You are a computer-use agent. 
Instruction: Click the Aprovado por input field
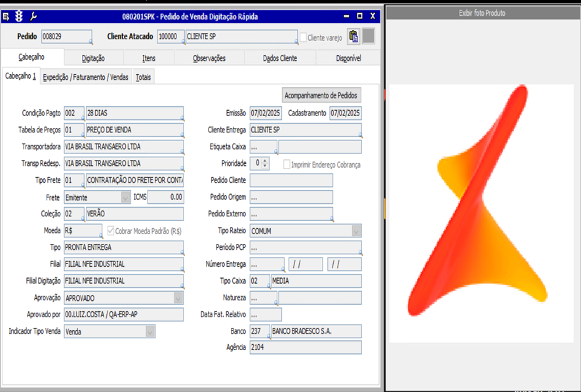pyautogui.click(x=123, y=315)
